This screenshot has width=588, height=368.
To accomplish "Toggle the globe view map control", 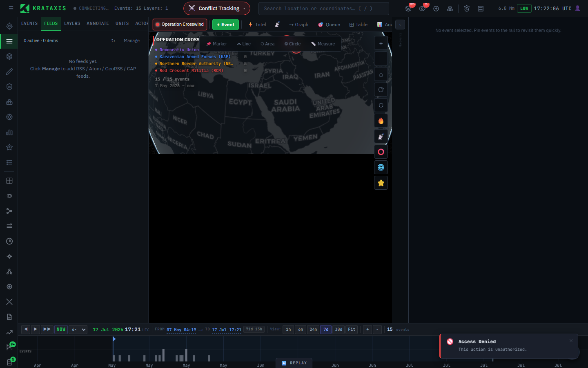I will 381,167.
